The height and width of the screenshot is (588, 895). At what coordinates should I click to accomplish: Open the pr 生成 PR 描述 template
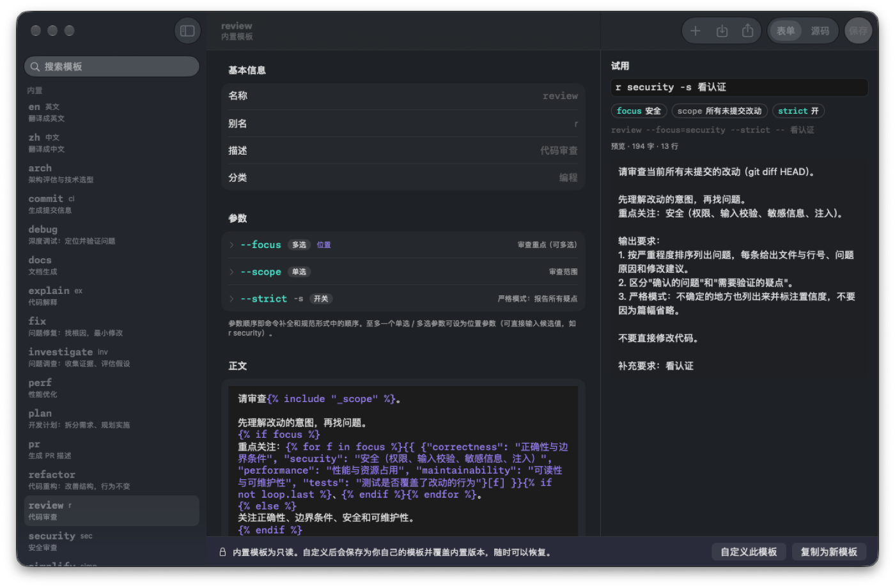[x=112, y=449]
